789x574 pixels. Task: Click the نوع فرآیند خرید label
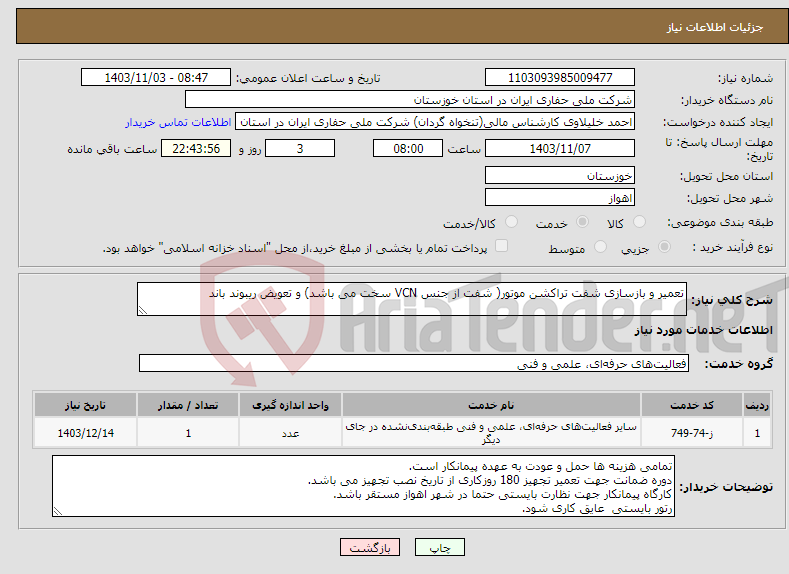click(733, 247)
